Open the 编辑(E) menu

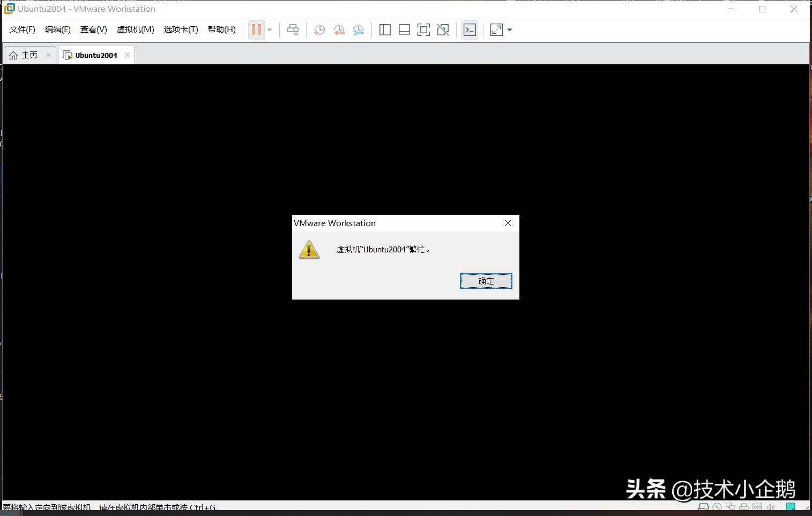coord(58,29)
